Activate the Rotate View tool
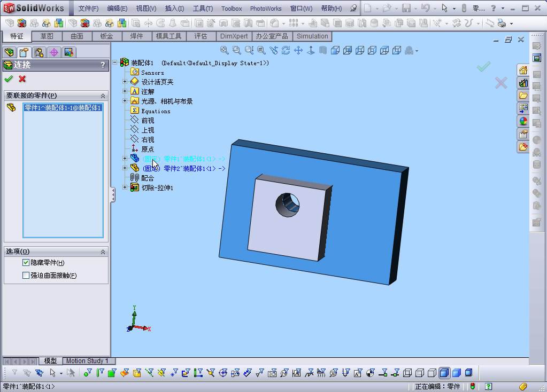The image size is (547, 392). (286, 51)
